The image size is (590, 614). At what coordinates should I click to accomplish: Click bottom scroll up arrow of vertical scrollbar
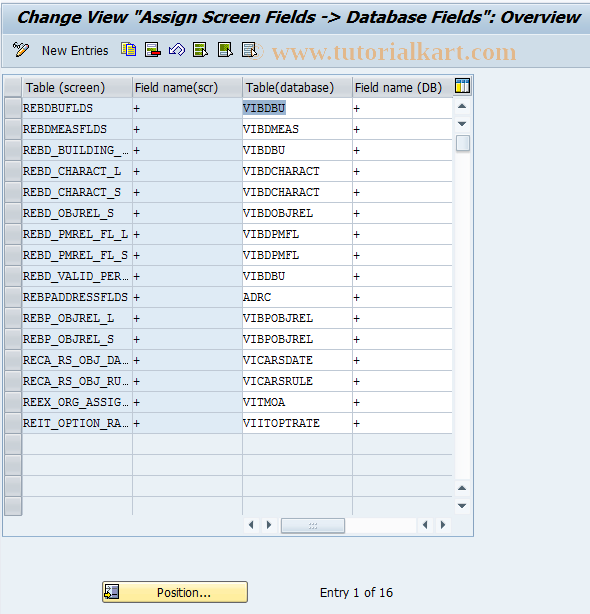[462, 488]
